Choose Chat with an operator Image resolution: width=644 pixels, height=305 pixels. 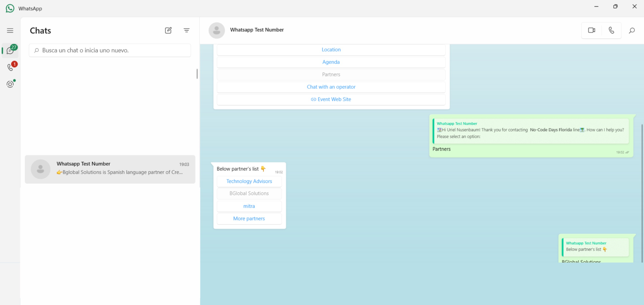tap(331, 87)
